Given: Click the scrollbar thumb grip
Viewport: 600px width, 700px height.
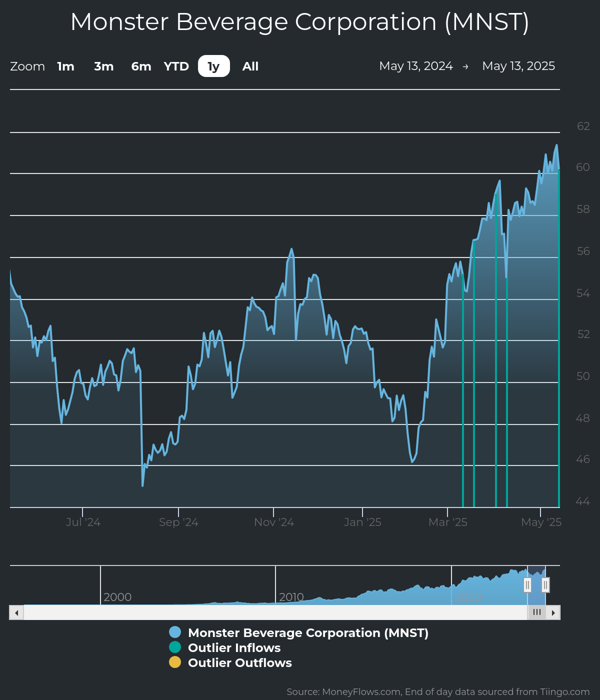Looking at the screenshot, I should (537, 612).
